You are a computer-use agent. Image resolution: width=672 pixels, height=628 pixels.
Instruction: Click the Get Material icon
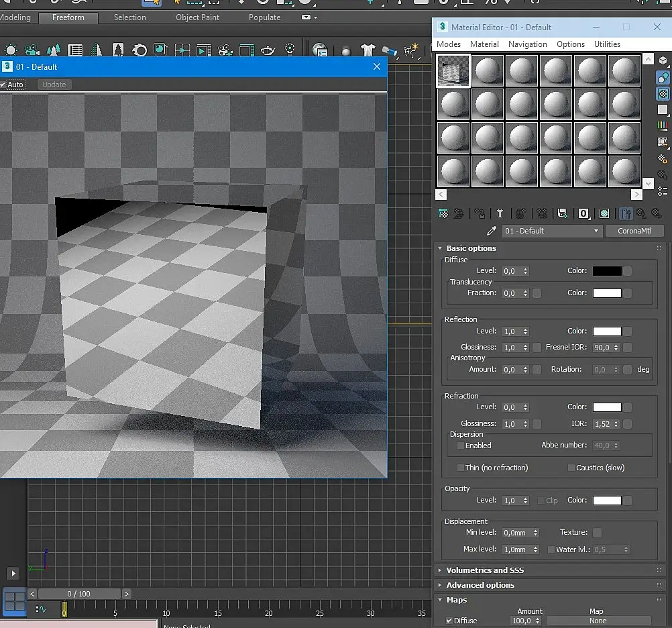pos(443,213)
